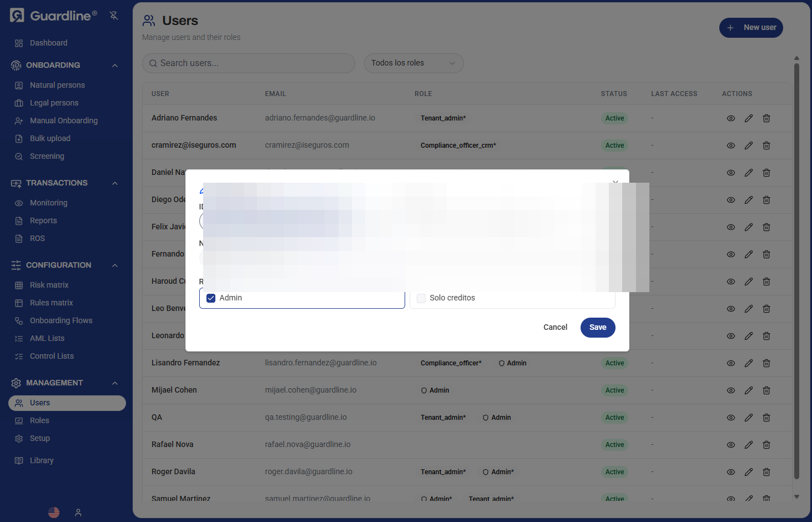The height and width of the screenshot is (522, 812).
Task: Uncheck the Admin checkbox in the dialog
Action: point(210,298)
